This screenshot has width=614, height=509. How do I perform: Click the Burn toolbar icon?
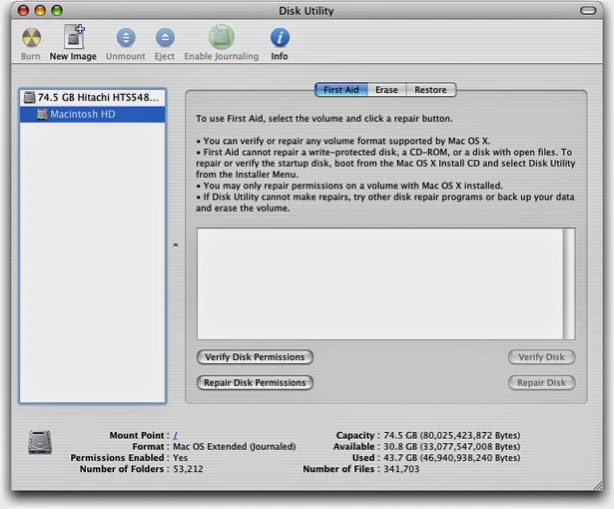tap(31, 38)
